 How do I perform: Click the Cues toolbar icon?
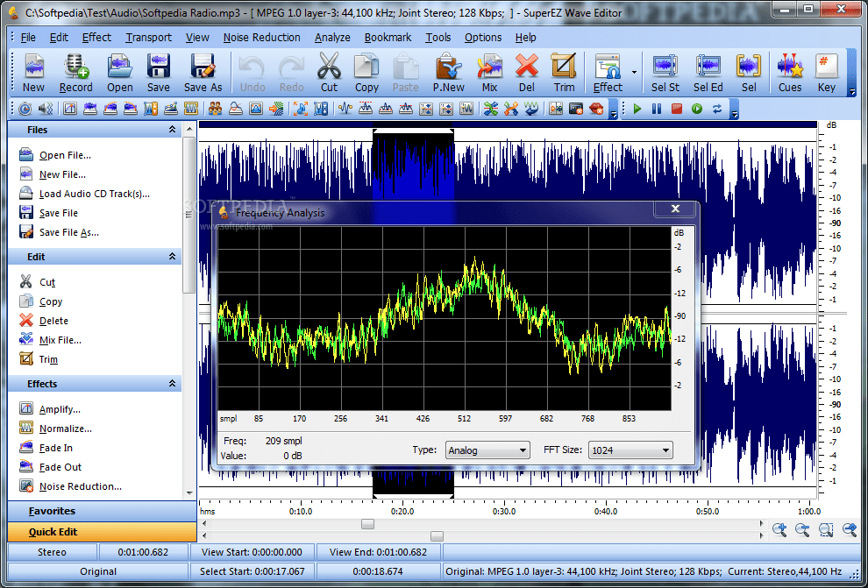tap(790, 73)
